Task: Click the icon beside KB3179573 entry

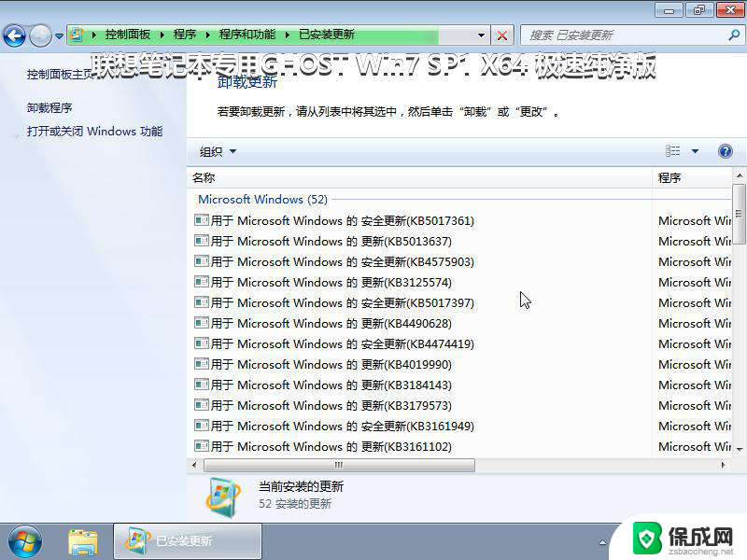Action: coord(202,404)
